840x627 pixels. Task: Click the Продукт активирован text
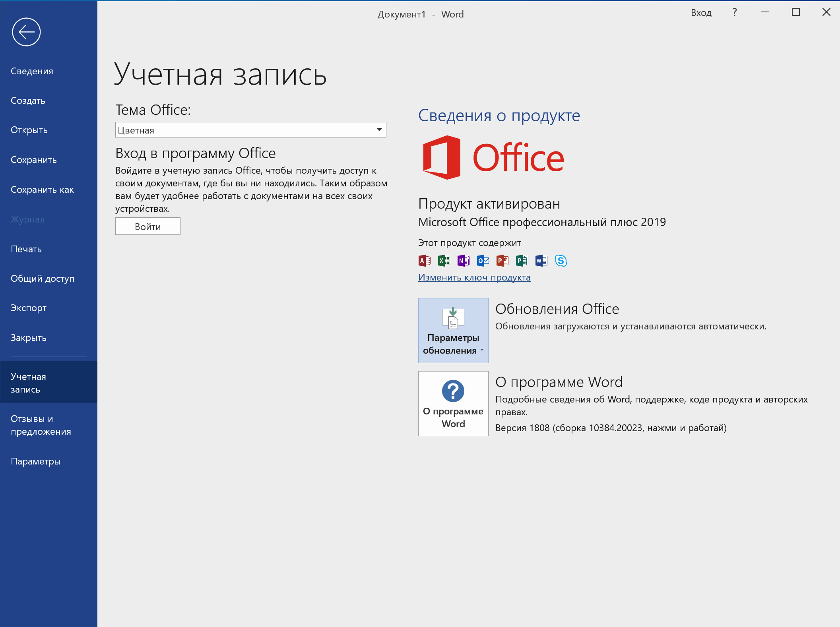click(x=489, y=204)
